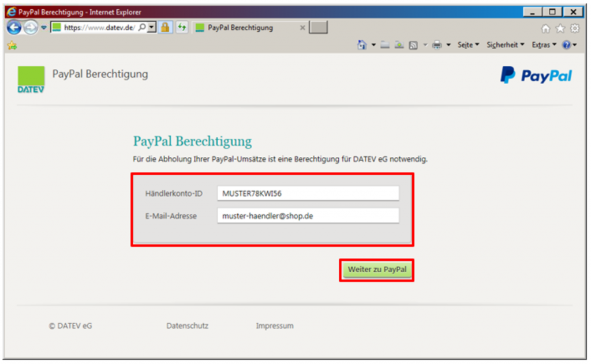Click the green refresh page icon

[182, 27]
